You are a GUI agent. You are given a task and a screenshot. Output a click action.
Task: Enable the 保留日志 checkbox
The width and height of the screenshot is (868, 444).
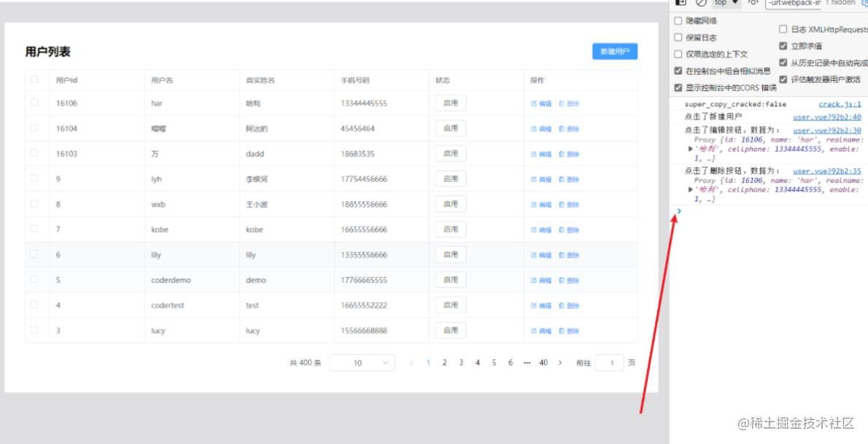click(x=678, y=37)
